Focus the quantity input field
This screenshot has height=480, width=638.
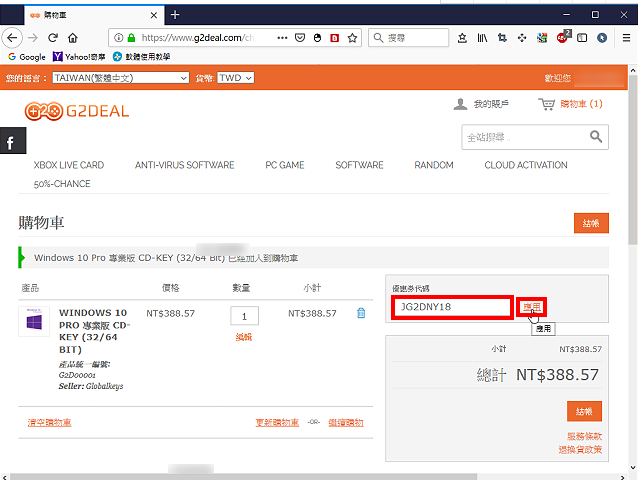245,316
